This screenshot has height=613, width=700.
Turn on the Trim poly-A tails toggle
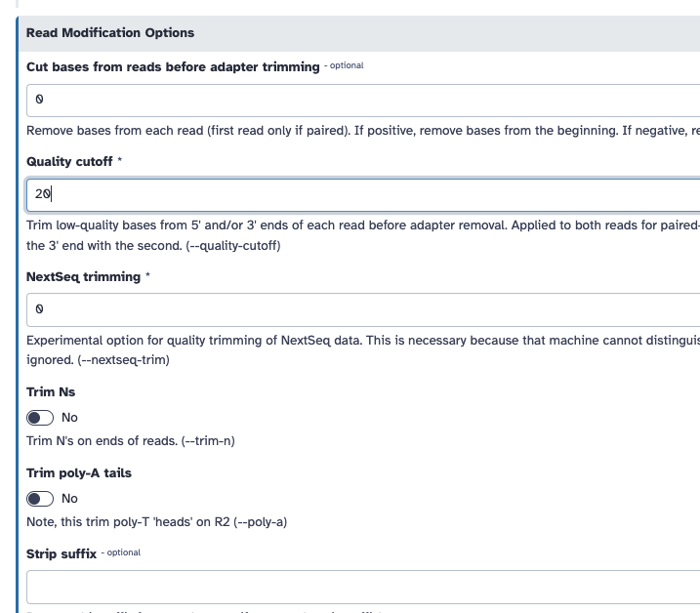[40, 499]
